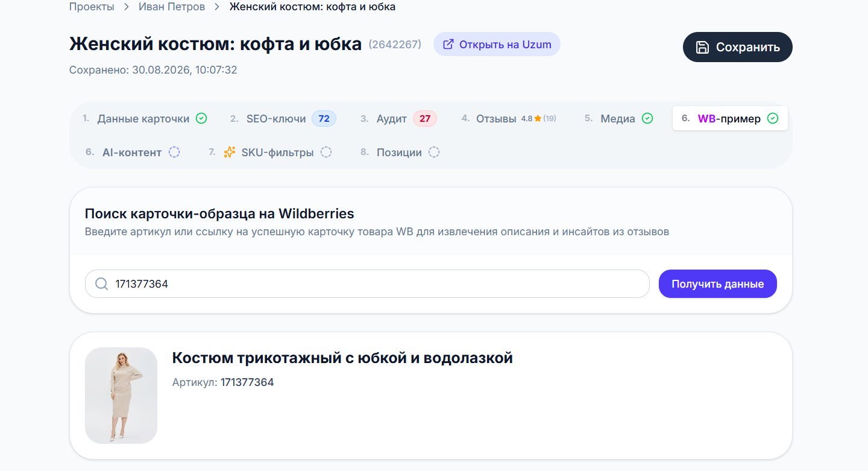
Task: Open the AI-контент tab
Action: 133,153
